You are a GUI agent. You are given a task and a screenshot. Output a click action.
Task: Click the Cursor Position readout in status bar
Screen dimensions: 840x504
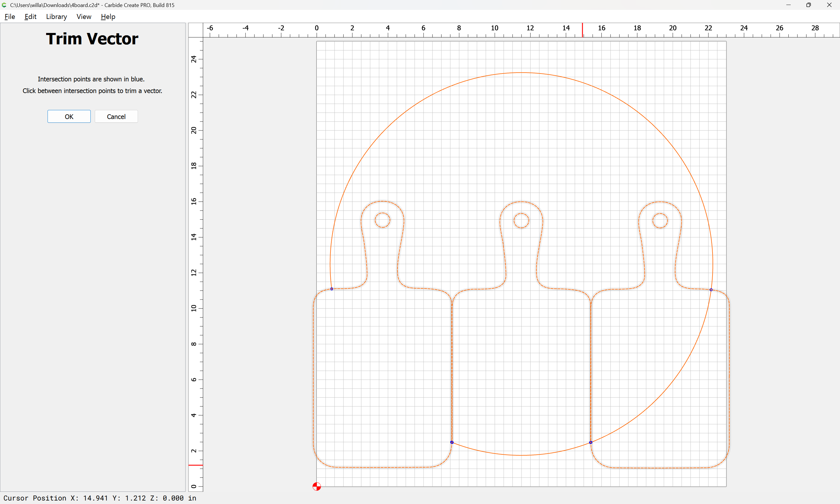[100, 498]
